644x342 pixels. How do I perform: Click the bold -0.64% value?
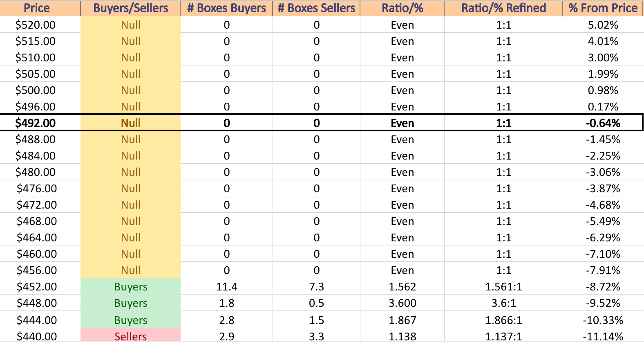[x=603, y=123]
